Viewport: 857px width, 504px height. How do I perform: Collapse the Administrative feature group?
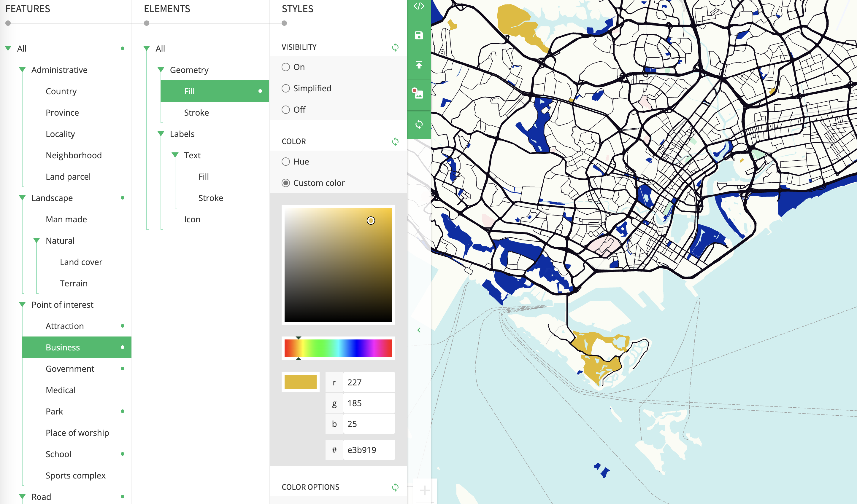pyautogui.click(x=23, y=70)
